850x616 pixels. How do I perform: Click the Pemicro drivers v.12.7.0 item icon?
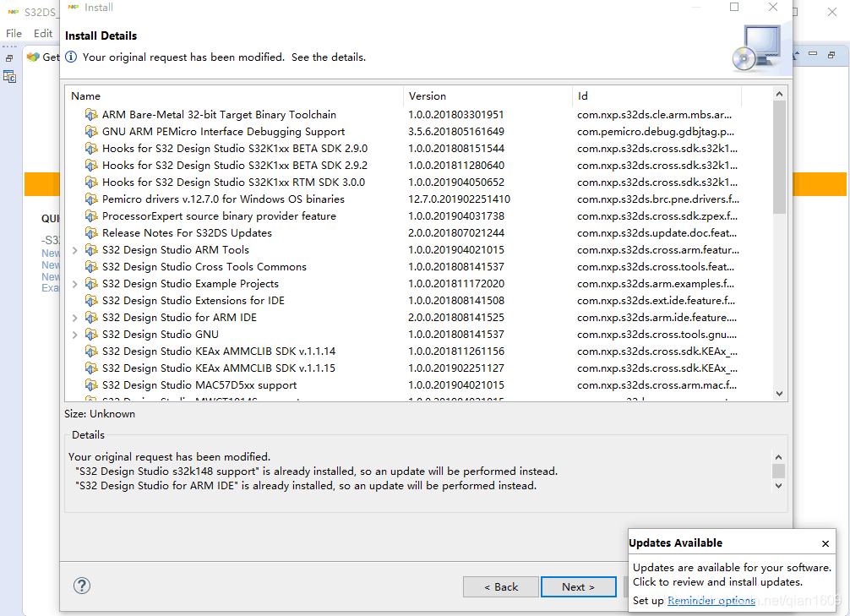[91, 199]
